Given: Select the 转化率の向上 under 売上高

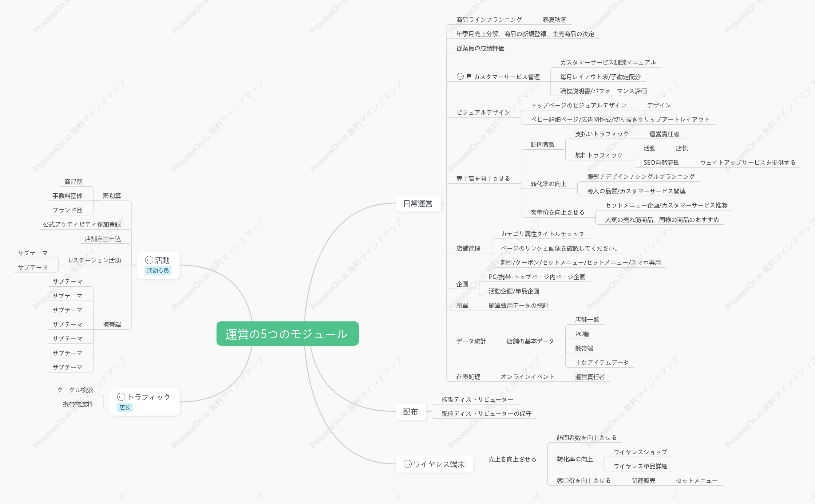Looking at the screenshot, I should click(548, 184).
